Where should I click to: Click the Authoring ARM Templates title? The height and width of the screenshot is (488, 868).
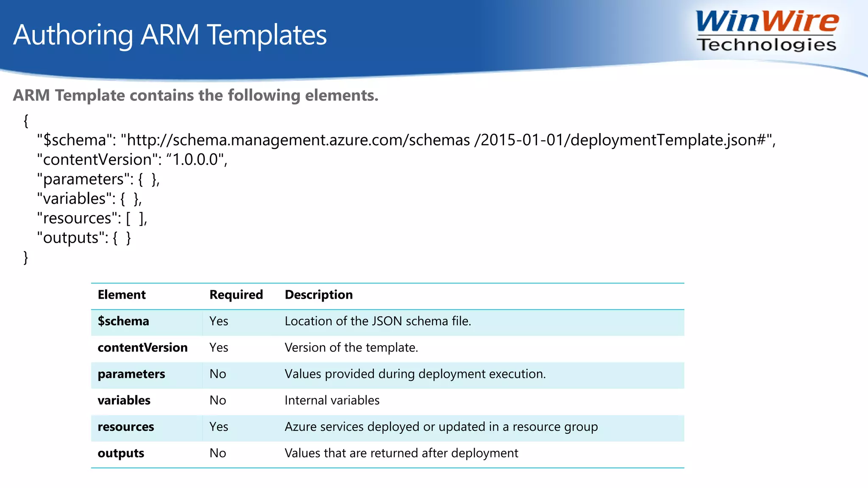coord(170,35)
